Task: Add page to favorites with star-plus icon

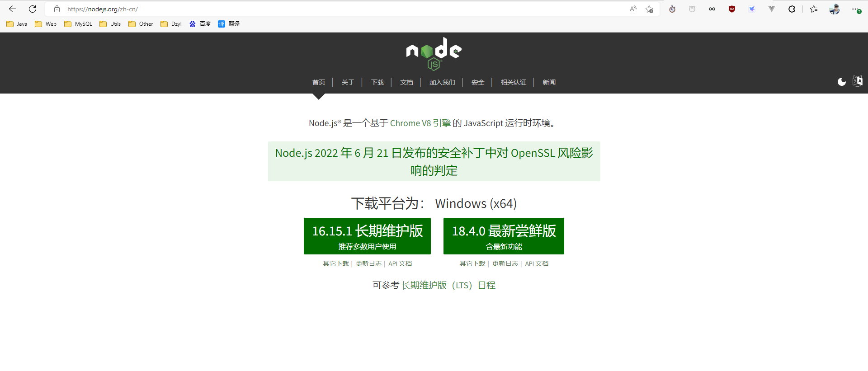Action: [x=650, y=9]
